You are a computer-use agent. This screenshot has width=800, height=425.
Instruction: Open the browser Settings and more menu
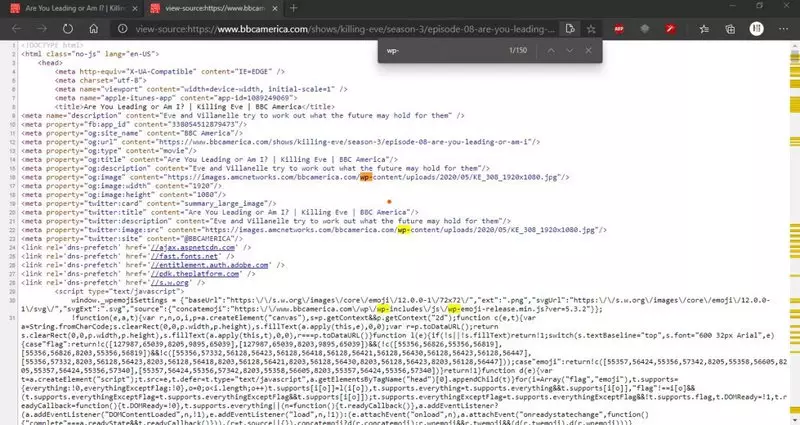pos(783,29)
